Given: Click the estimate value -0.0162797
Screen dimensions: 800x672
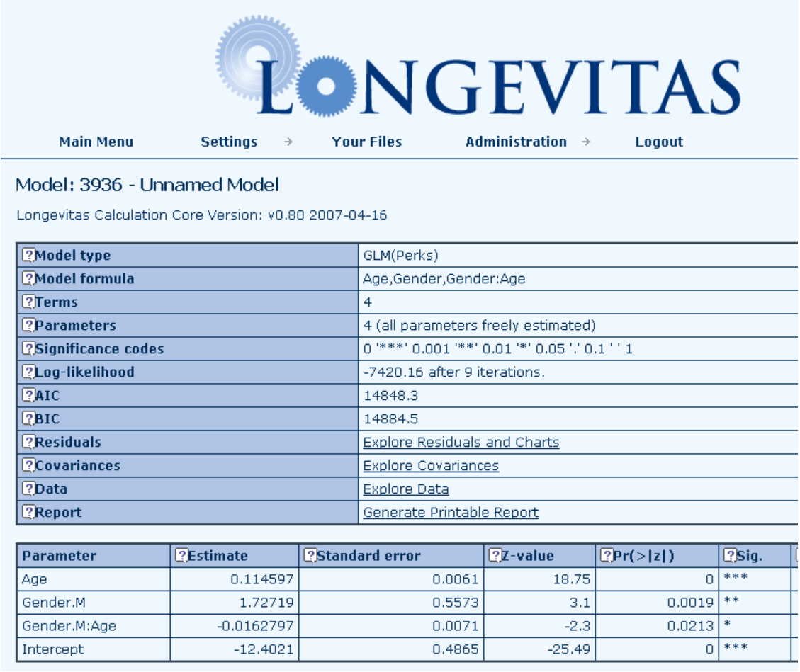Looking at the screenshot, I should click(255, 626).
